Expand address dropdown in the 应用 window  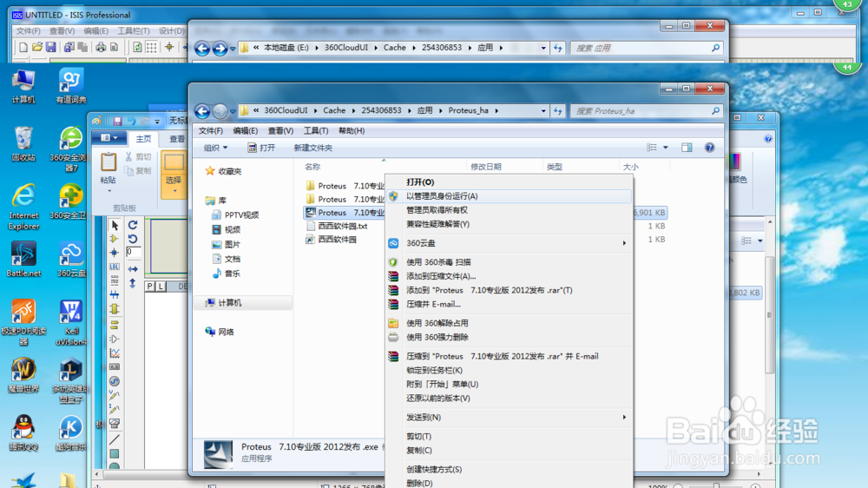click(543, 48)
